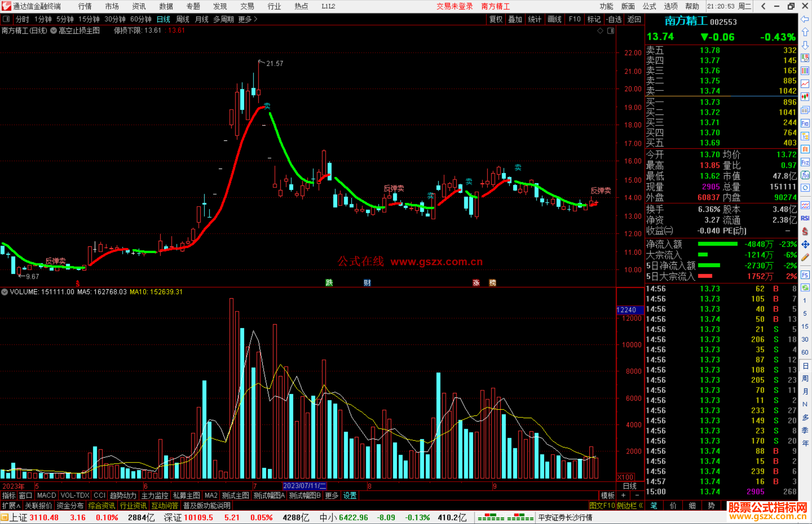Click the previous arrow in title bar
Viewport: 812px width, 524px height.
[763, 6]
